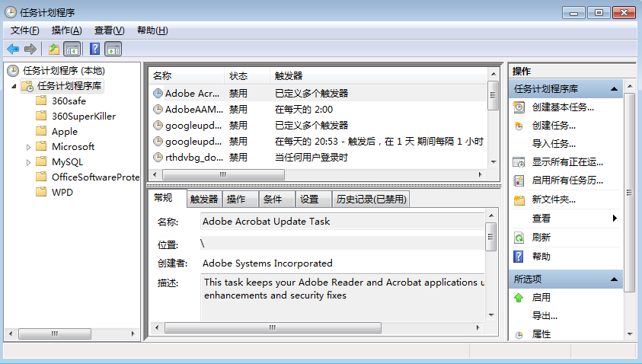
Task: Open the 查看 submenu arrow
Action: click(615, 219)
